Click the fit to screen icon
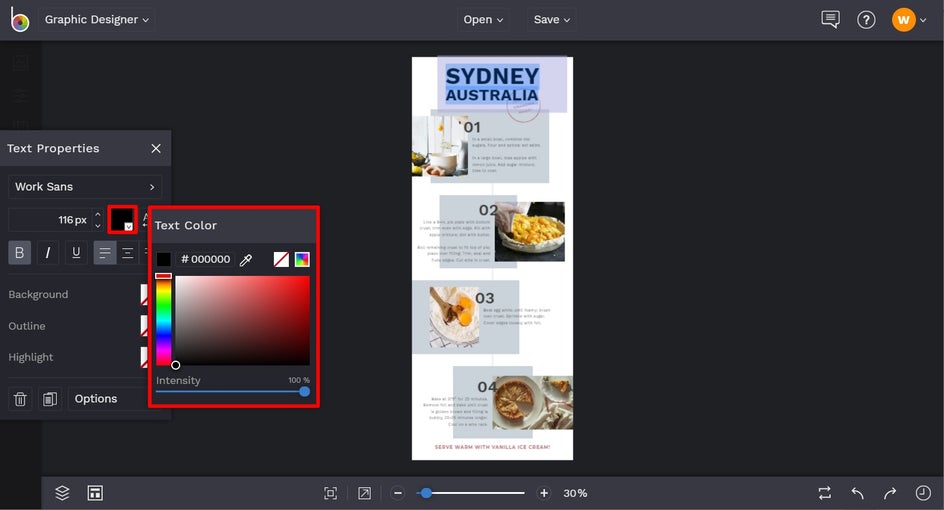This screenshot has height=510, width=944. pyautogui.click(x=331, y=493)
